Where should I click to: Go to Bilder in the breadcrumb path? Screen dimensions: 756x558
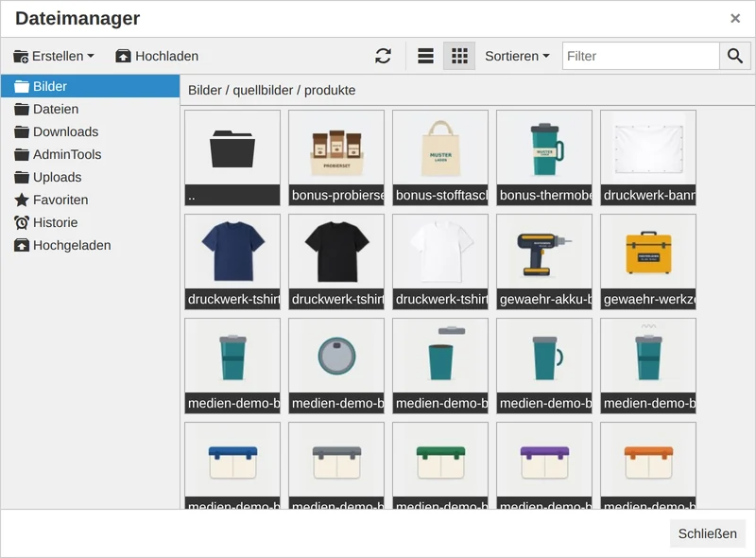point(204,90)
